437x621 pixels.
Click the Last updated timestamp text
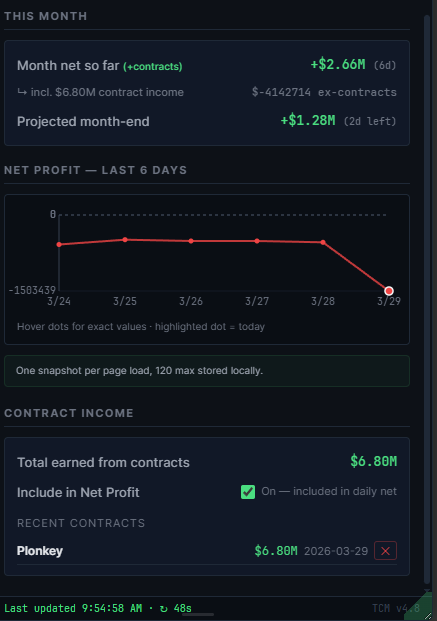click(73, 608)
